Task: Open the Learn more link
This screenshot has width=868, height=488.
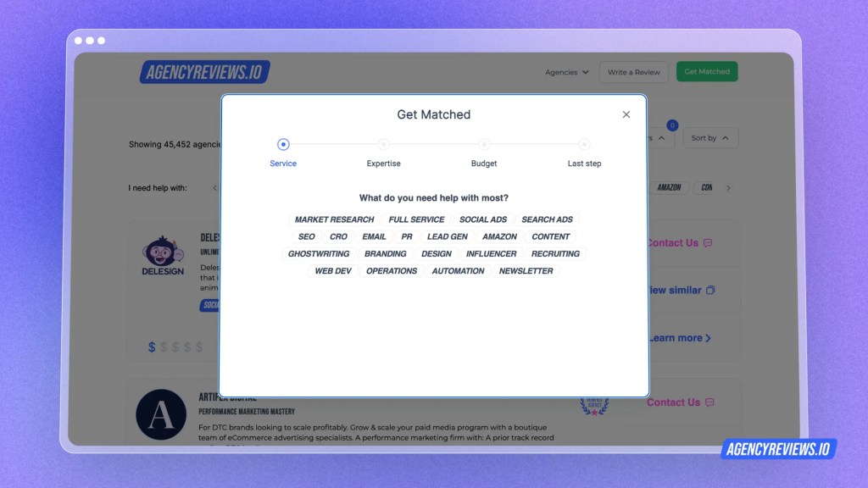Action: 680,338
